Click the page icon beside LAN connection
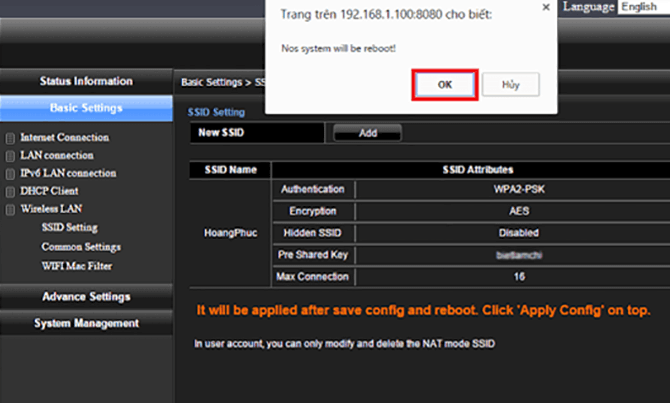This screenshot has width=670, height=403. point(10,156)
